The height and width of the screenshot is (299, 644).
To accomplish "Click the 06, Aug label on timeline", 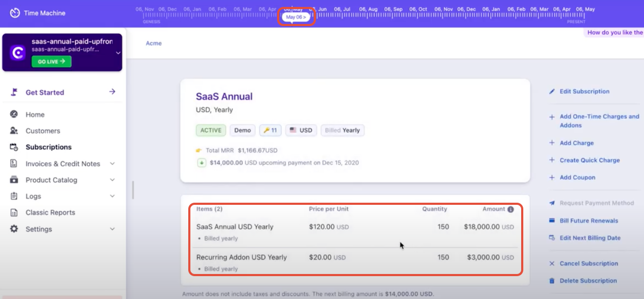I will pyautogui.click(x=368, y=9).
